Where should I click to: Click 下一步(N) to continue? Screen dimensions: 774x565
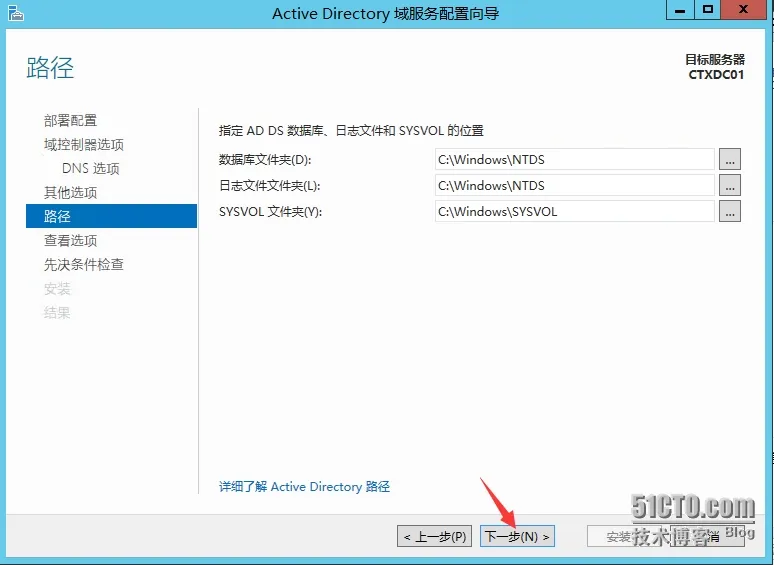pos(517,536)
